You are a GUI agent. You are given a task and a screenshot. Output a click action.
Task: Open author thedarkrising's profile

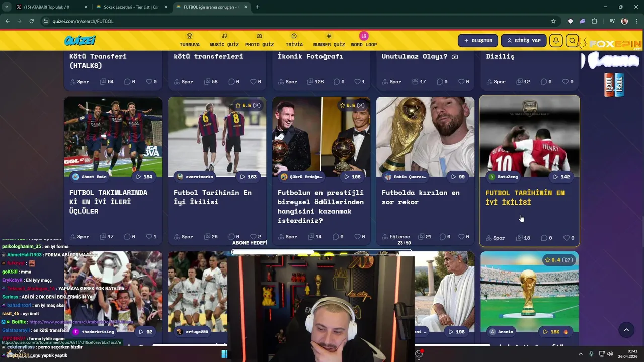[x=94, y=332]
